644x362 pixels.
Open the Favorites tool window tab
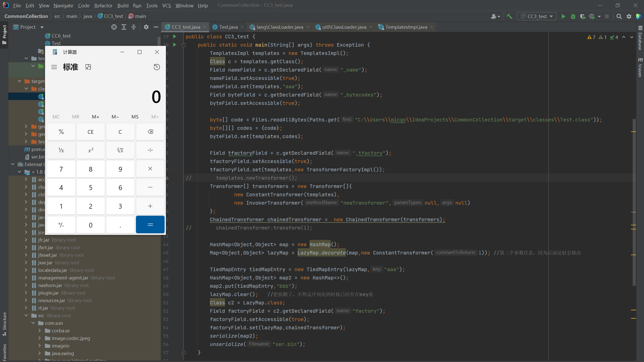(4, 352)
